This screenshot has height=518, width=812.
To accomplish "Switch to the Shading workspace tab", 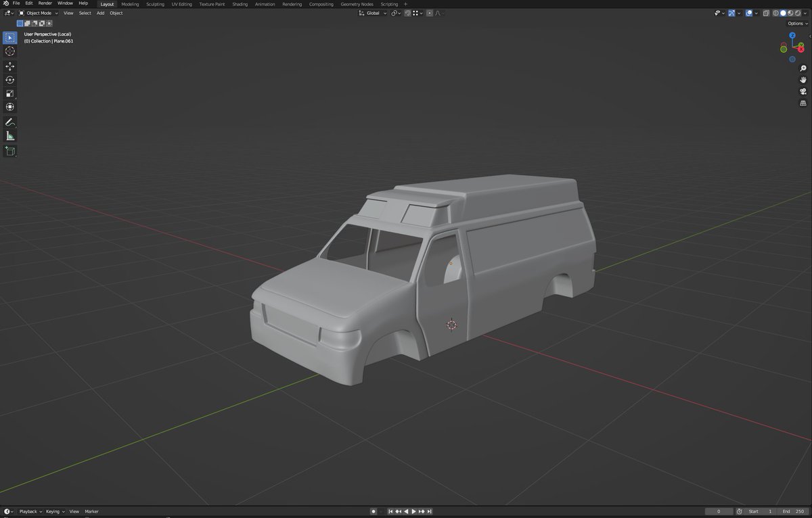I will click(240, 4).
